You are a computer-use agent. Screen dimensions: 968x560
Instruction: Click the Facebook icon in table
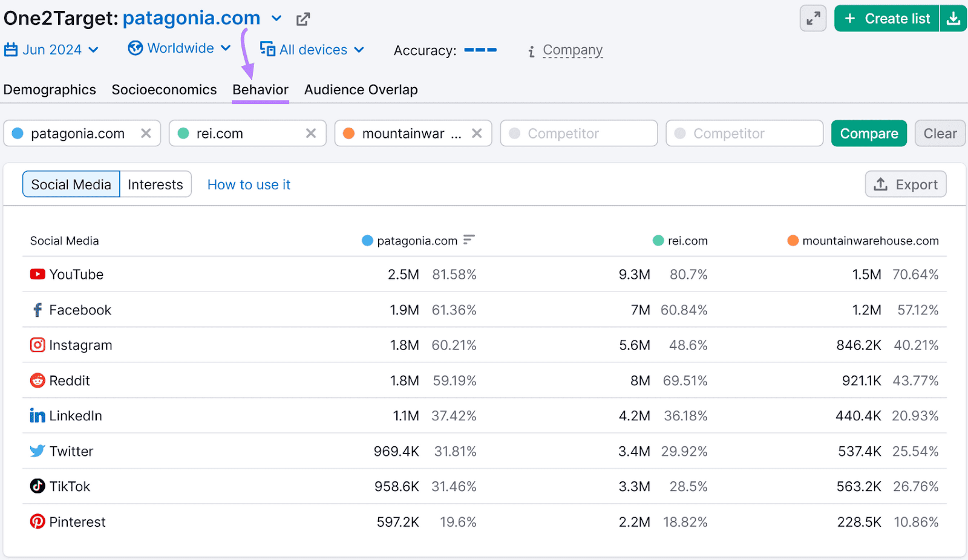[x=38, y=310]
